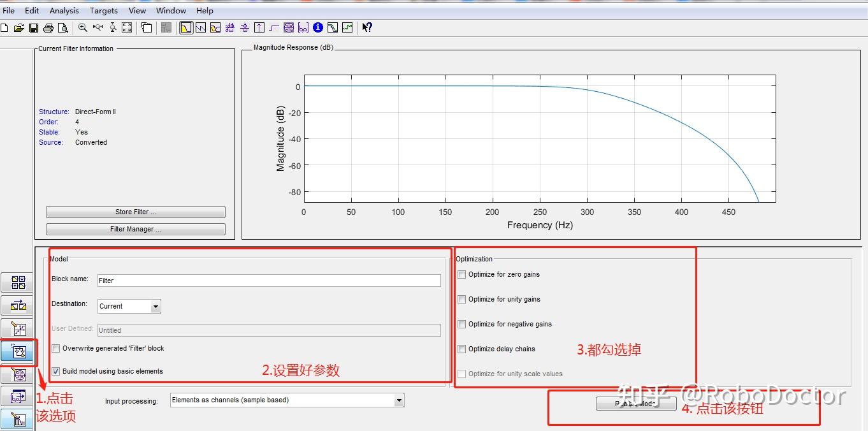
Task: Display the Pole/Zero plot
Action: tap(288, 27)
